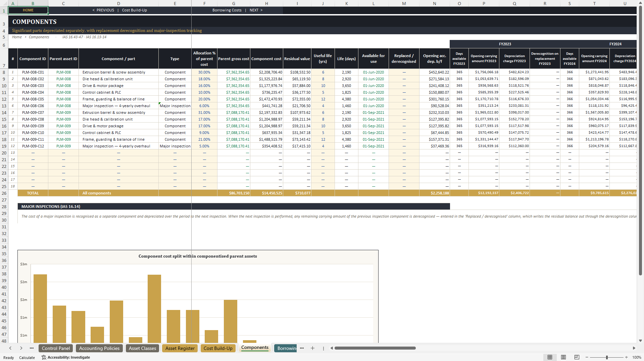Show more sheet tabs ellipsis after Borrowing
Image resolution: width=644 pixels, height=361 pixels.
point(302,348)
